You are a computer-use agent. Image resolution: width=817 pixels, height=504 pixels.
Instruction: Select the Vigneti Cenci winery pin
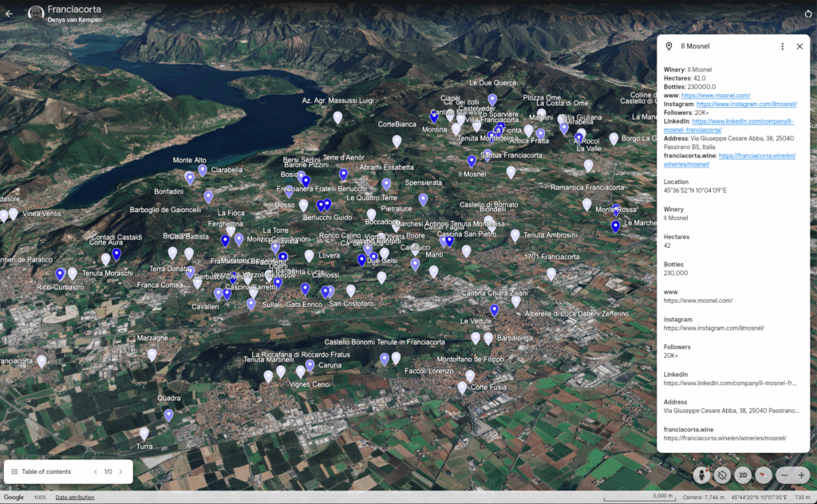tap(300, 372)
